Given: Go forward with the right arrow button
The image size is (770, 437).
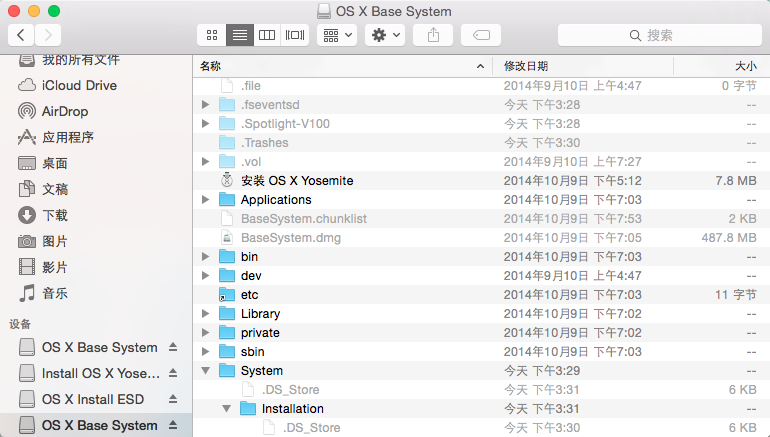Looking at the screenshot, I should click(48, 35).
